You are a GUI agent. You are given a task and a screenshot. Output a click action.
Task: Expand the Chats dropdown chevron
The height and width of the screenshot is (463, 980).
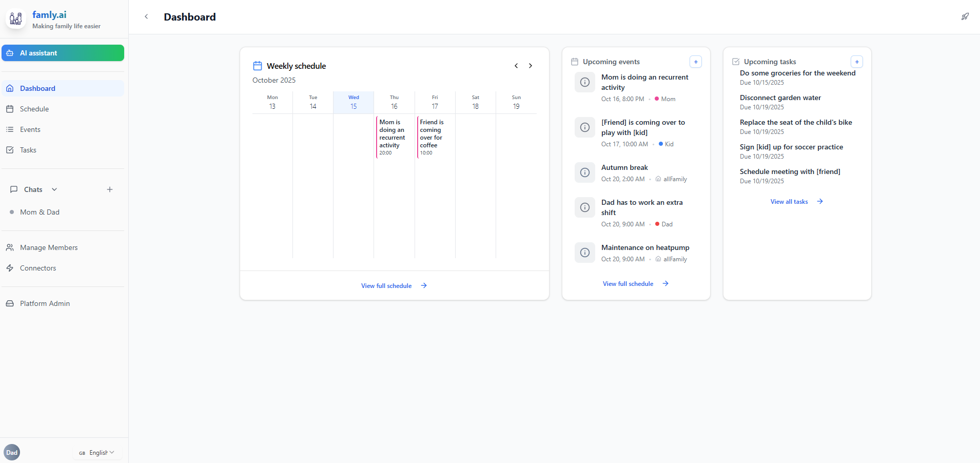click(x=54, y=189)
